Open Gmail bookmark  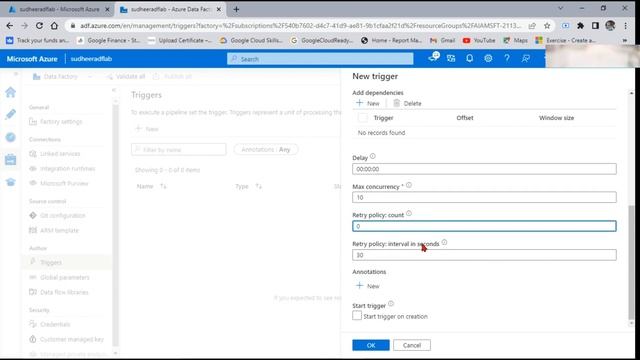coord(442,40)
